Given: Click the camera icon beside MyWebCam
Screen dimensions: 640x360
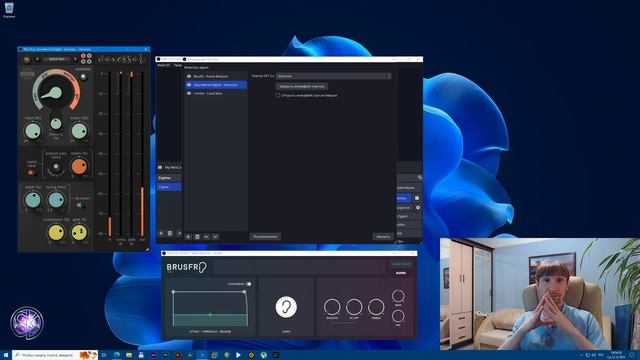Looking at the screenshot, I should pyautogui.click(x=160, y=167).
